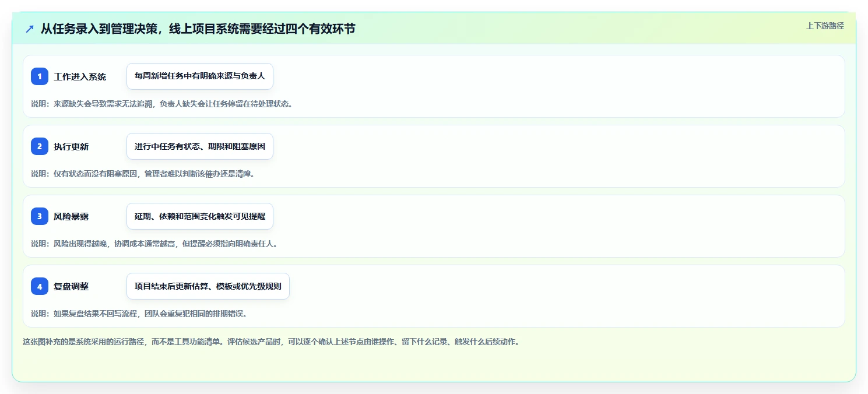Screen dimensions: 868x394
Task: Click the note starting 说明:来源缺失会导致需求无法追溯
Action: click(162, 104)
